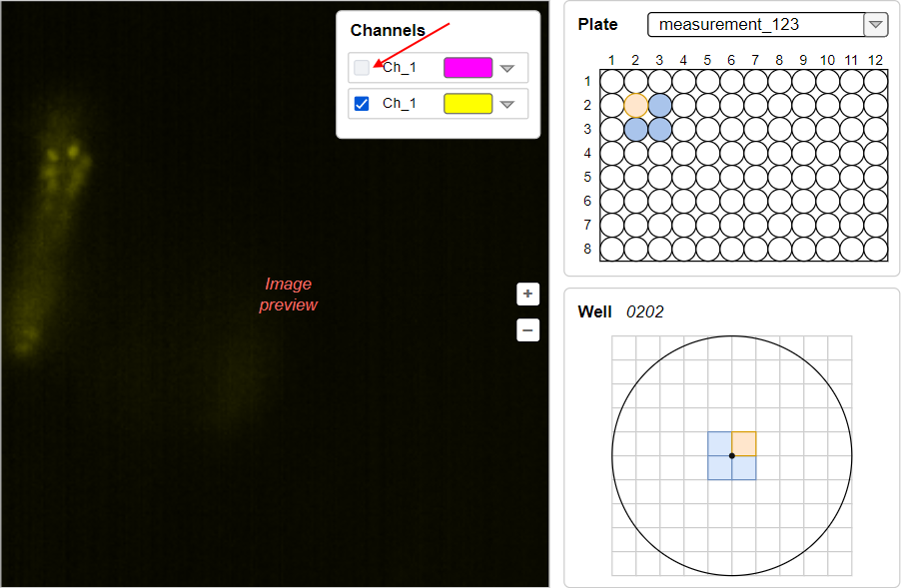Viewport: 902px width, 588px height.
Task: Zoom out with the minus button
Action: [527, 329]
